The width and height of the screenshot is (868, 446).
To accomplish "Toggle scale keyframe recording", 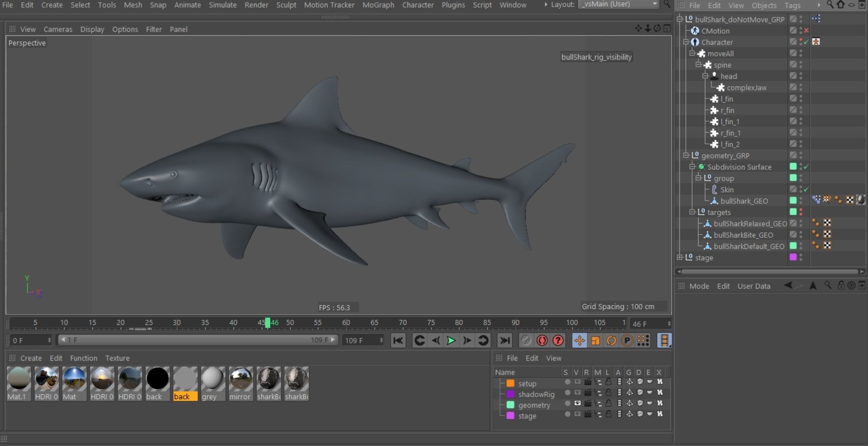I will (596, 340).
